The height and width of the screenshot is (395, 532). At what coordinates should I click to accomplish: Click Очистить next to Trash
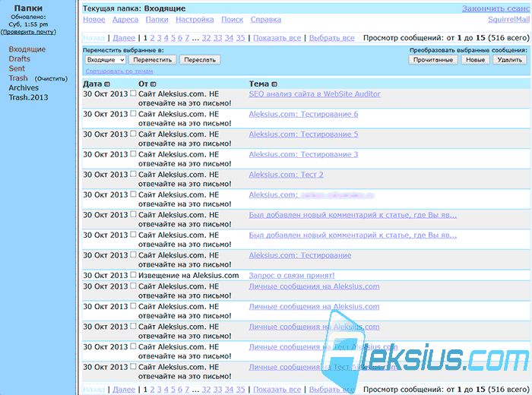(x=51, y=79)
